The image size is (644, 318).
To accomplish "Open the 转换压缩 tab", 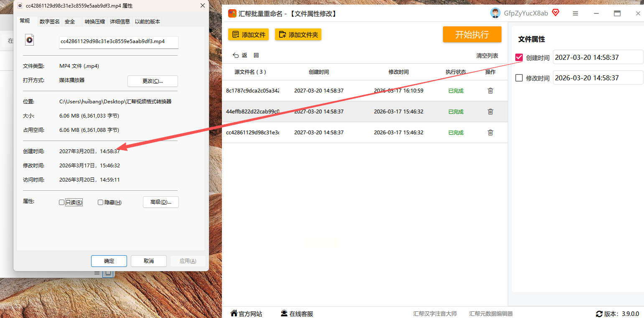I will (x=95, y=22).
